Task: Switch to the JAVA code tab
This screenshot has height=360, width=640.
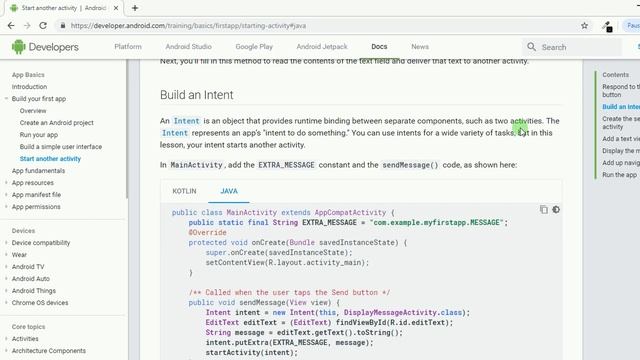Action: pyautogui.click(x=229, y=191)
